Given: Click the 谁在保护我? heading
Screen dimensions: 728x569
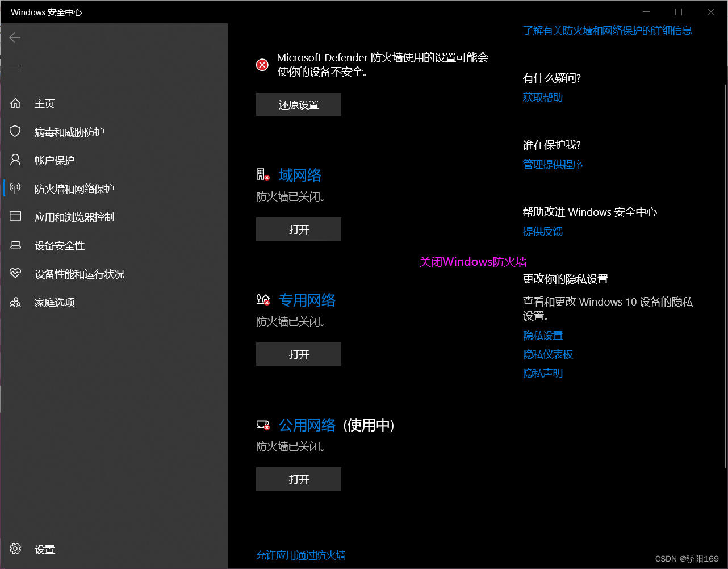Looking at the screenshot, I should click(552, 145).
